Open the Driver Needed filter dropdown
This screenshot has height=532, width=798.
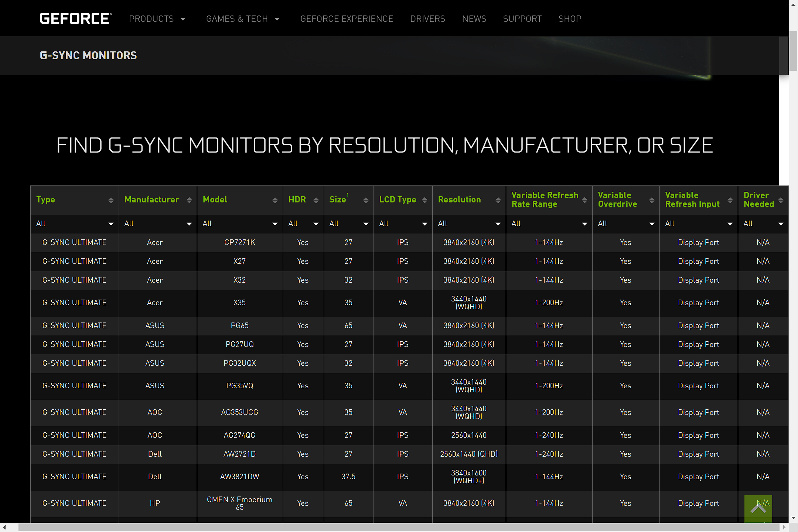(x=763, y=224)
